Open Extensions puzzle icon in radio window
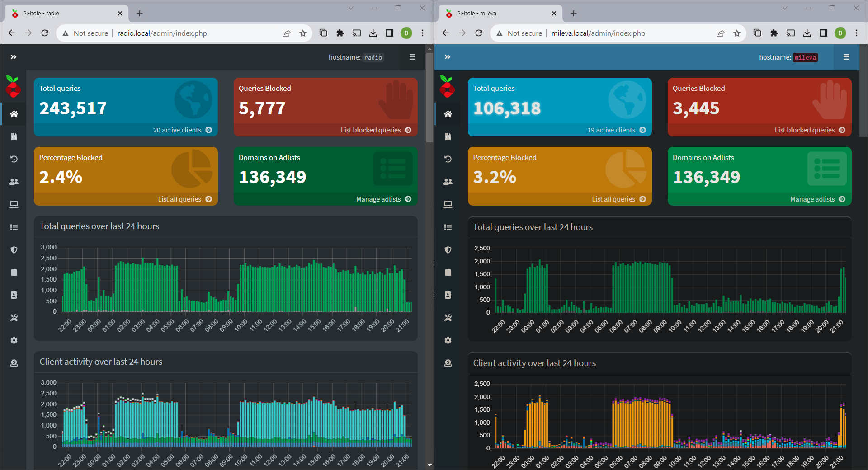 tap(340, 33)
